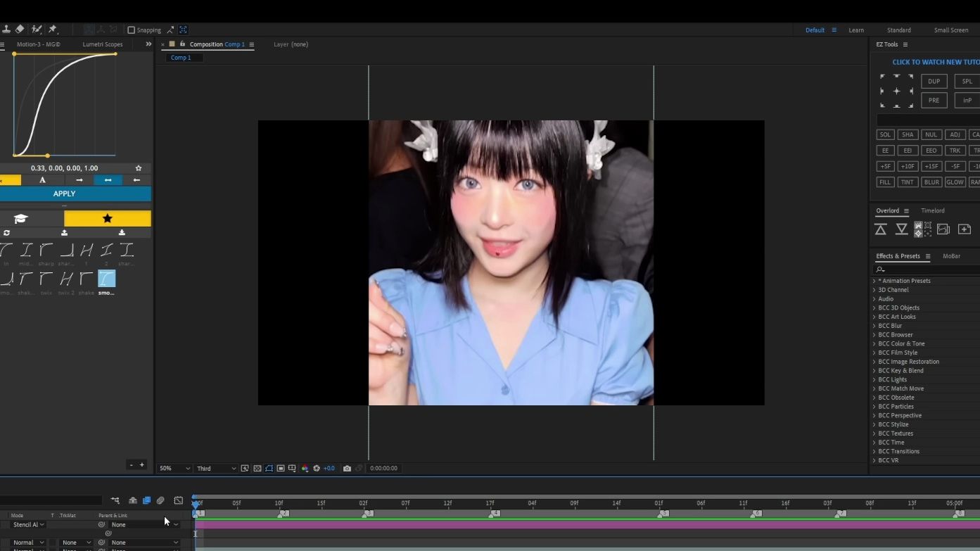Screen dimensions: 980x551
Task: Toggle the region of interest button
Action: pyautogui.click(x=281, y=469)
